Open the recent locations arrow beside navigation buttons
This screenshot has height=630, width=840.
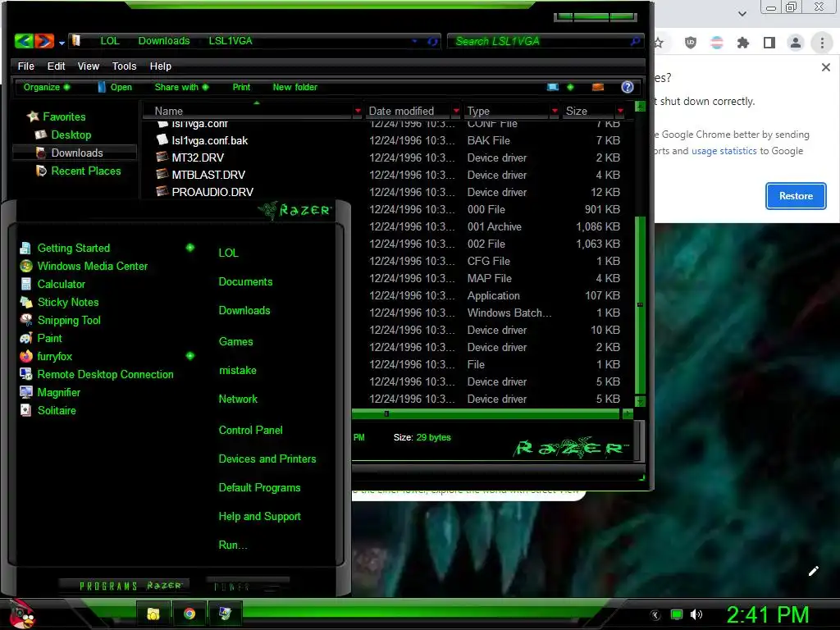tap(62, 43)
